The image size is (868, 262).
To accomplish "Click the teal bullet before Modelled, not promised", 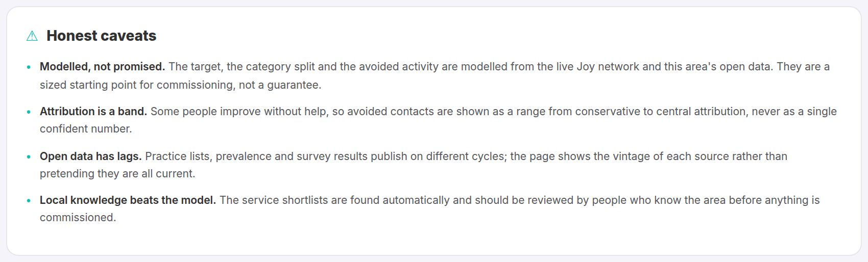I will point(29,67).
